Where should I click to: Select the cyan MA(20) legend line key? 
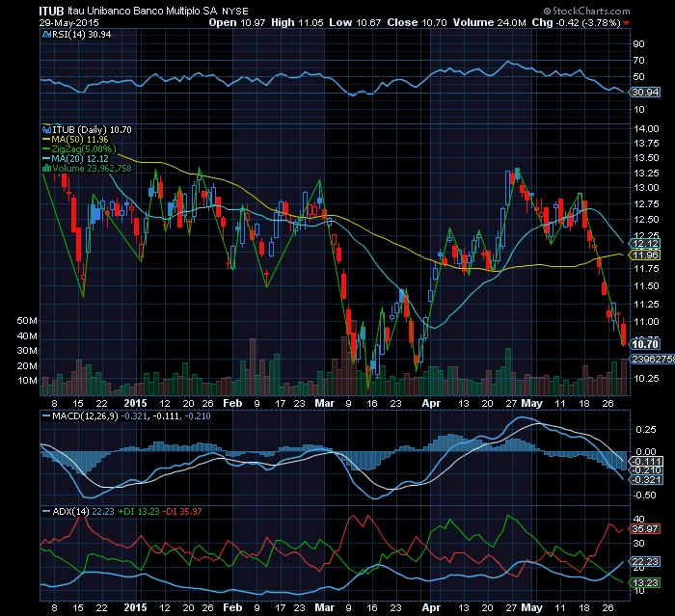(x=46, y=159)
